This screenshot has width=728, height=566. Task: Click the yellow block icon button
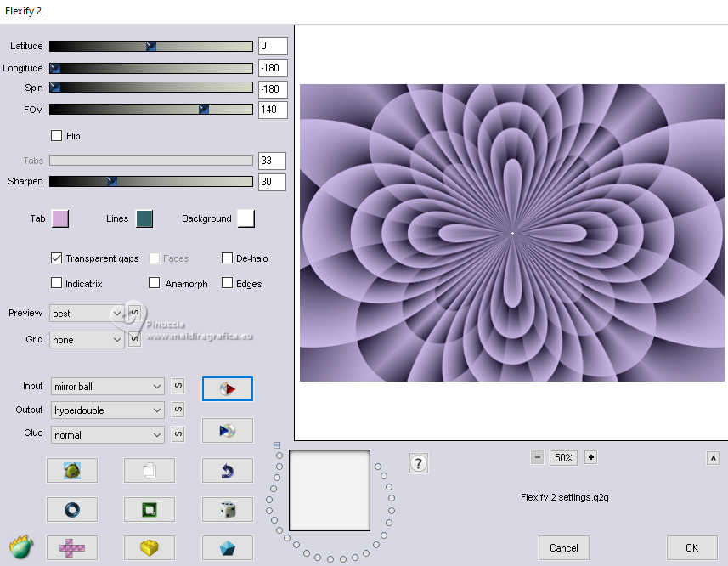tap(149, 548)
